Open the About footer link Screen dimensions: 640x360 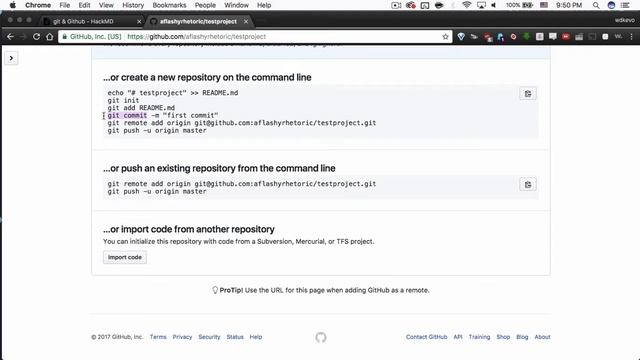click(x=542, y=337)
